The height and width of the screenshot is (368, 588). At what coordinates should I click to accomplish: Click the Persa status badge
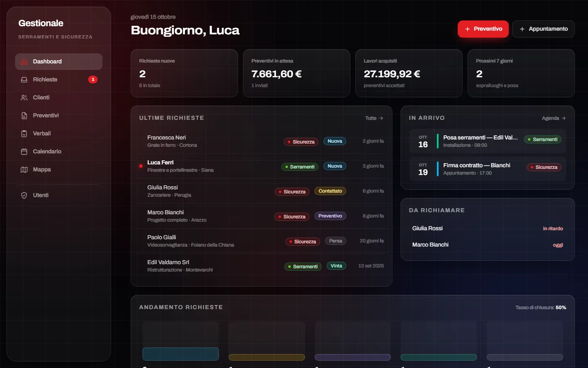336,241
